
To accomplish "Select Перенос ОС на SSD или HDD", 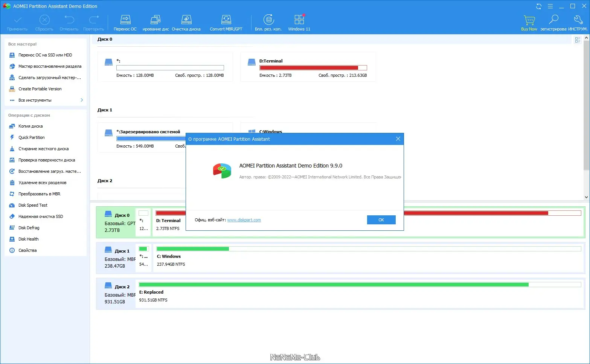I will [46, 55].
